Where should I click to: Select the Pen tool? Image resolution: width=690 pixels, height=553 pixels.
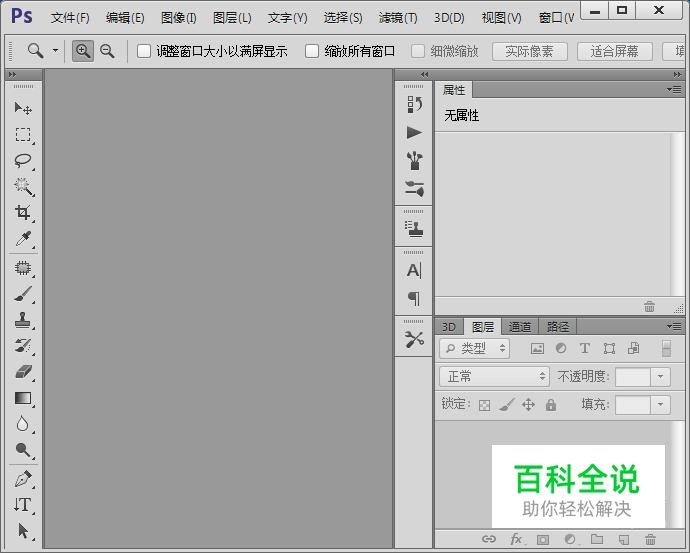click(23, 479)
